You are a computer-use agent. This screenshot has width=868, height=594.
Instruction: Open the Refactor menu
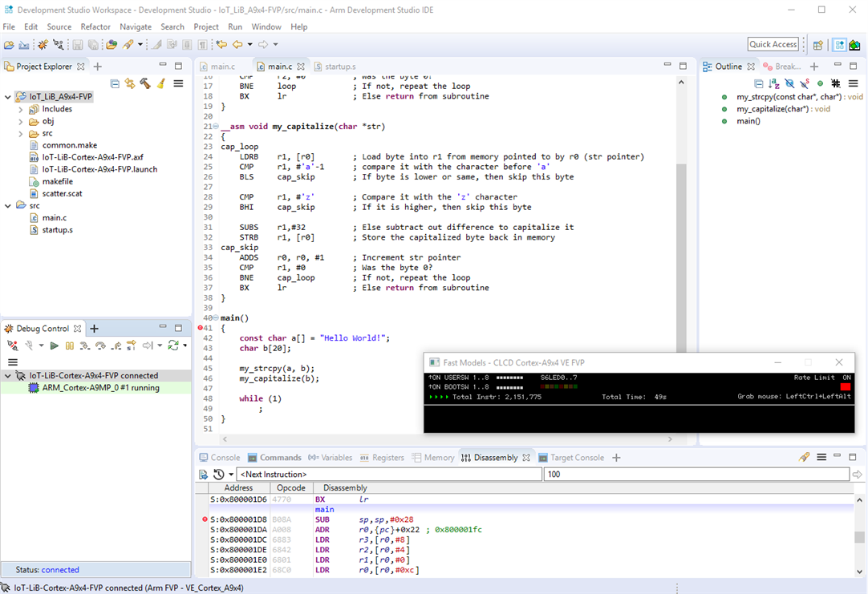[95, 26]
